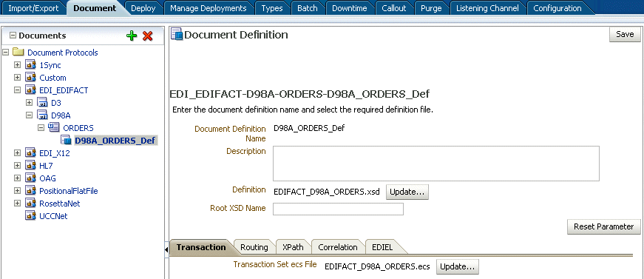Open the Batch tab
644x279 pixels.
308,8
